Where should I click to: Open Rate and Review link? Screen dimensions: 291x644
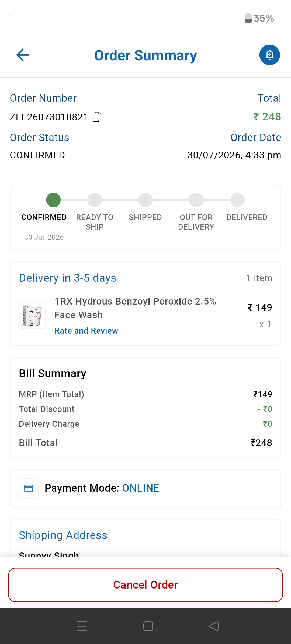pos(86,331)
